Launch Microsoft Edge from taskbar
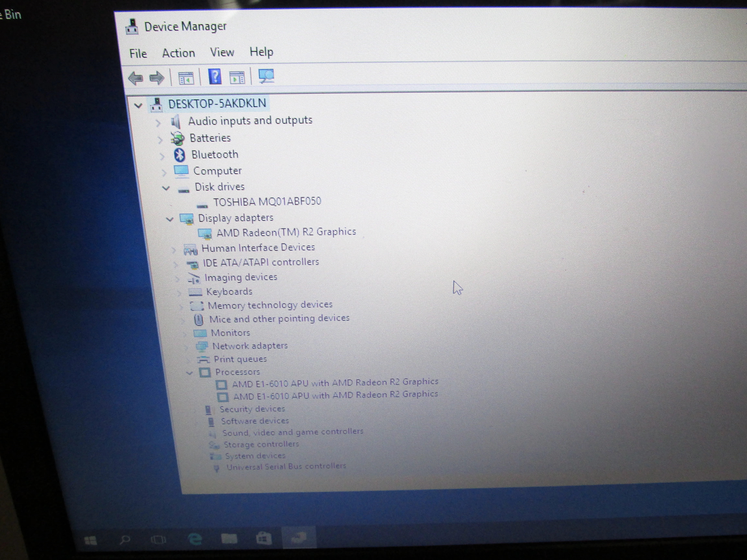The height and width of the screenshot is (560, 747). [195, 539]
